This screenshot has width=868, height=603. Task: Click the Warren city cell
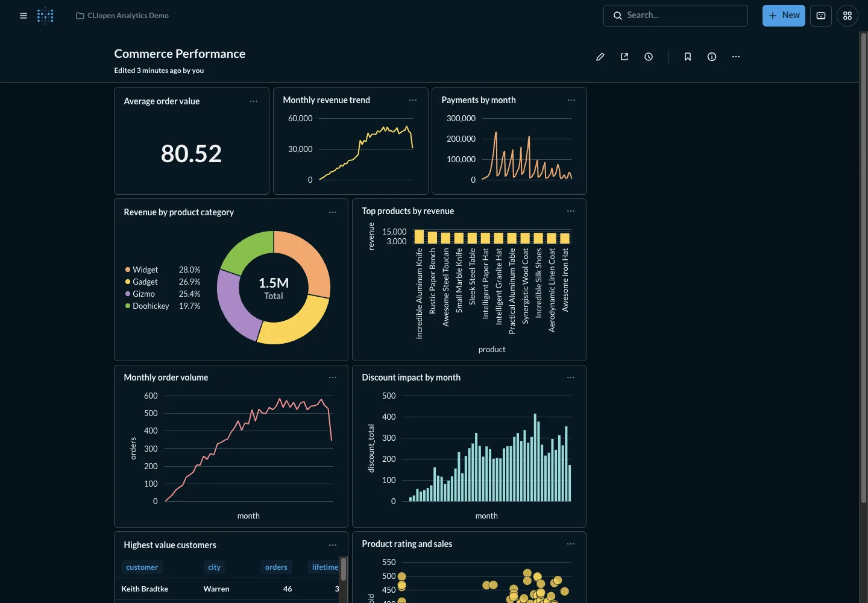click(x=216, y=589)
